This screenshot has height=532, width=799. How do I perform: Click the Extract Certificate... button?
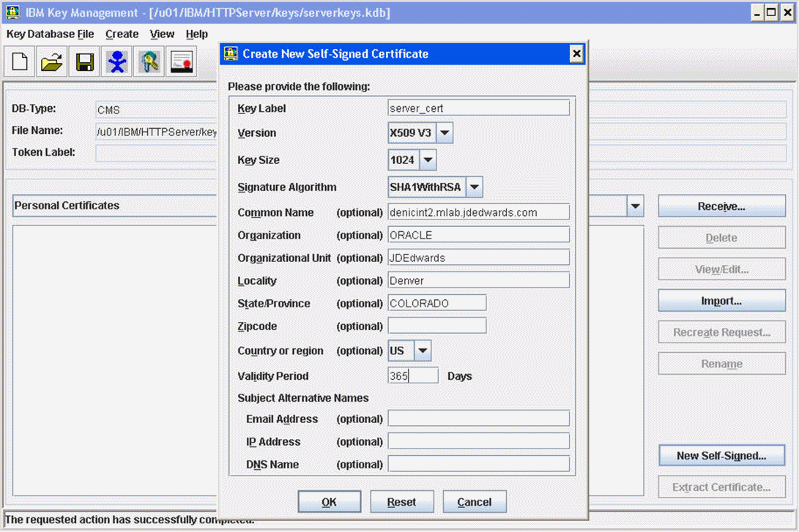pos(721,487)
